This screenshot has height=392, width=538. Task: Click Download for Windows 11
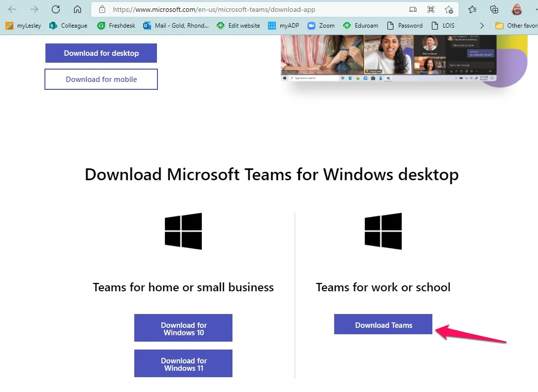click(x=183, y=363)
